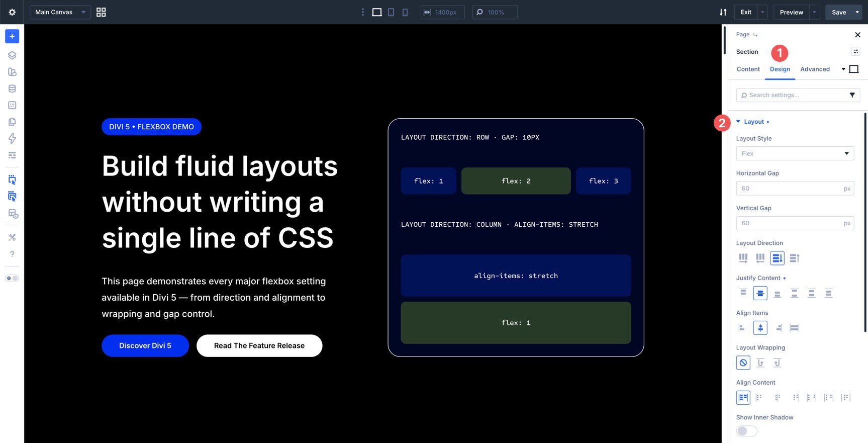868x443 pixels.
Task: Click the settings panel vertical scrollbar
Action: [865, 222]
